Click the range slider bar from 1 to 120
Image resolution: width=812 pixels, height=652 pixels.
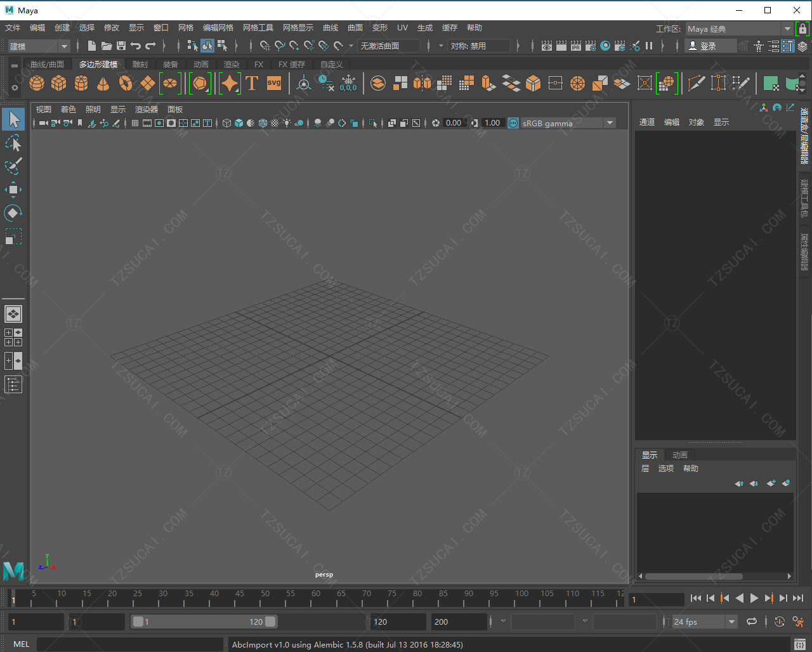coord(203,622)
